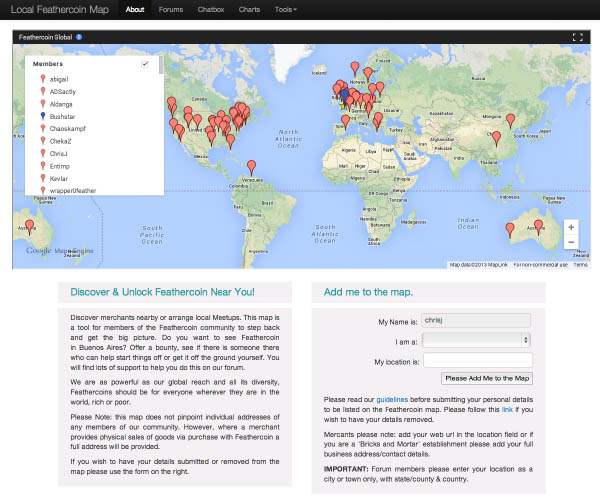Zoom in with the map plus button

[571, 227]
